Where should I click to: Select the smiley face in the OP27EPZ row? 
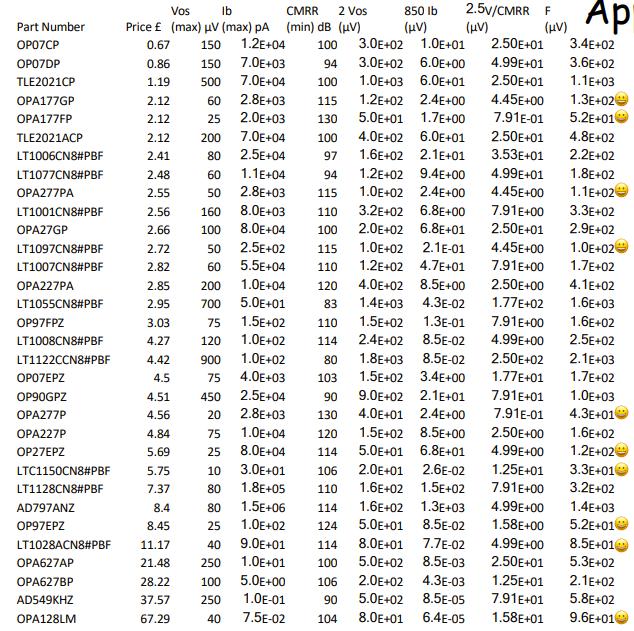pos(622,450)
